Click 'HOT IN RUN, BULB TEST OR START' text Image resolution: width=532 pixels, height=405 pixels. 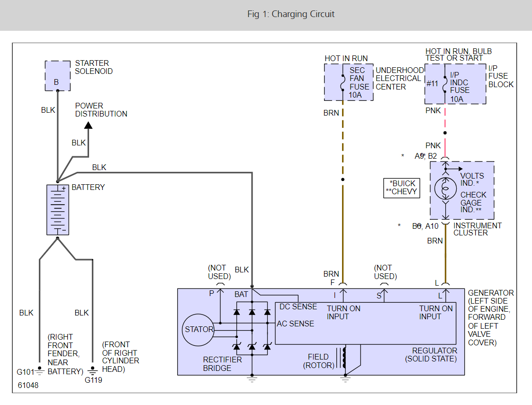459,54
